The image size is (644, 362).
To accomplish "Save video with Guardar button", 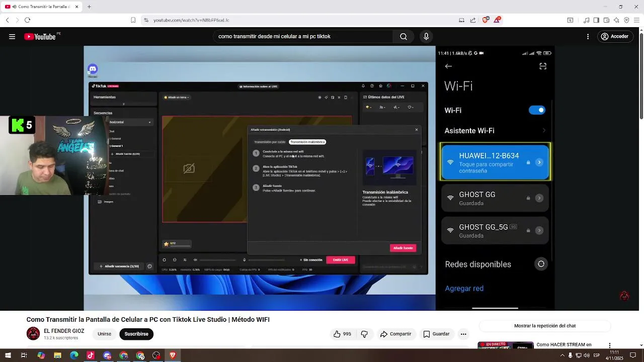I will [x=436, y=334].
